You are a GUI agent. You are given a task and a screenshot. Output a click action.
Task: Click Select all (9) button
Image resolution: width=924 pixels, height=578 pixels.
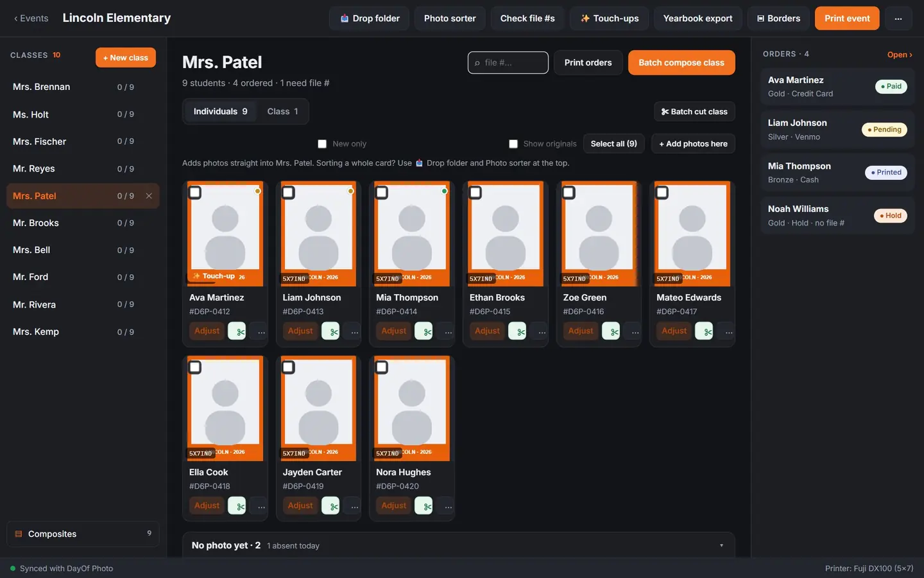614,144
